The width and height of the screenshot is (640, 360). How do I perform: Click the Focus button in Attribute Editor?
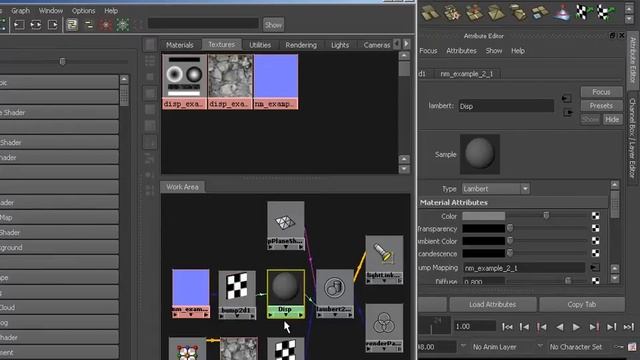pyautogui.click(x=601, y=92)
